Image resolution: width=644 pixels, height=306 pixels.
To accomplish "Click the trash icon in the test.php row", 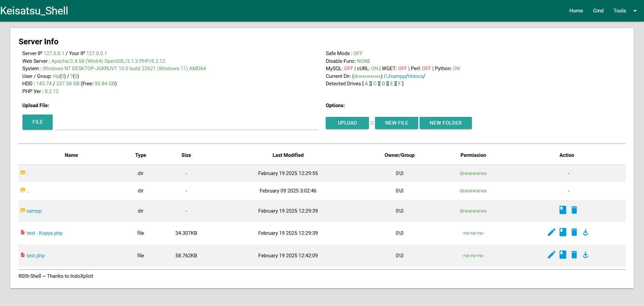I will (574, 255).
